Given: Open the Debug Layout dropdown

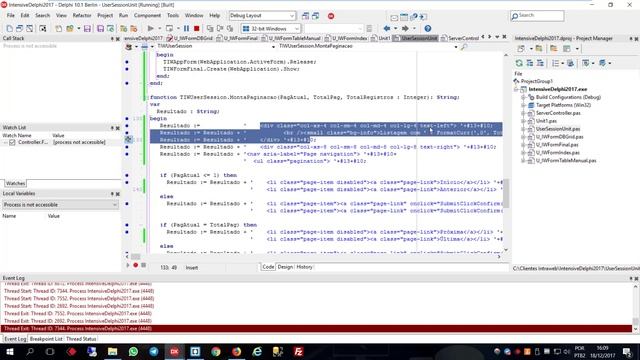Looking at the screenshot, I should (x=292, y=16).
